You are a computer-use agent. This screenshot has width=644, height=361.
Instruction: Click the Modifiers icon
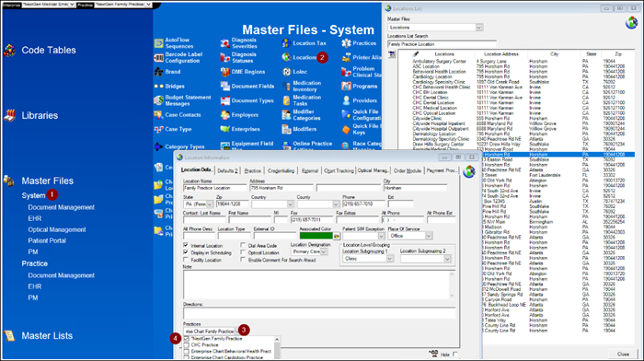pyautogui.click(x=286, y=129)
